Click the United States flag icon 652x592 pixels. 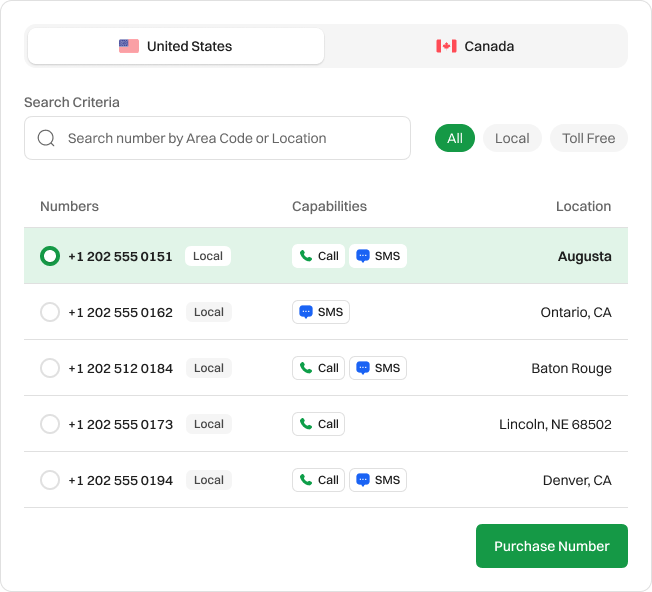click(x=129, y=46)
